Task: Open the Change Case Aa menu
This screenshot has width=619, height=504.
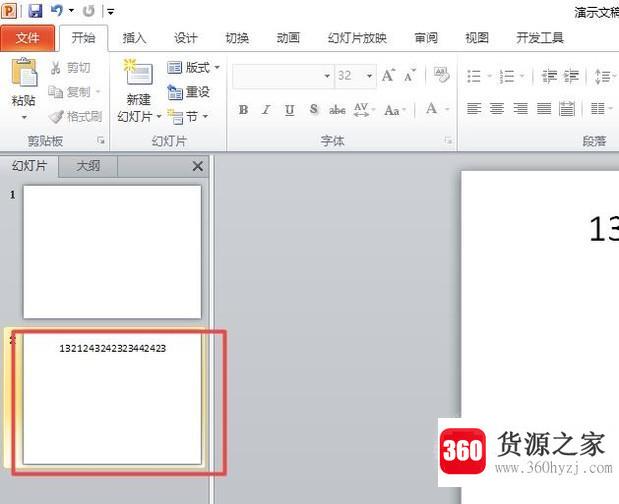Action: point(394,109)
